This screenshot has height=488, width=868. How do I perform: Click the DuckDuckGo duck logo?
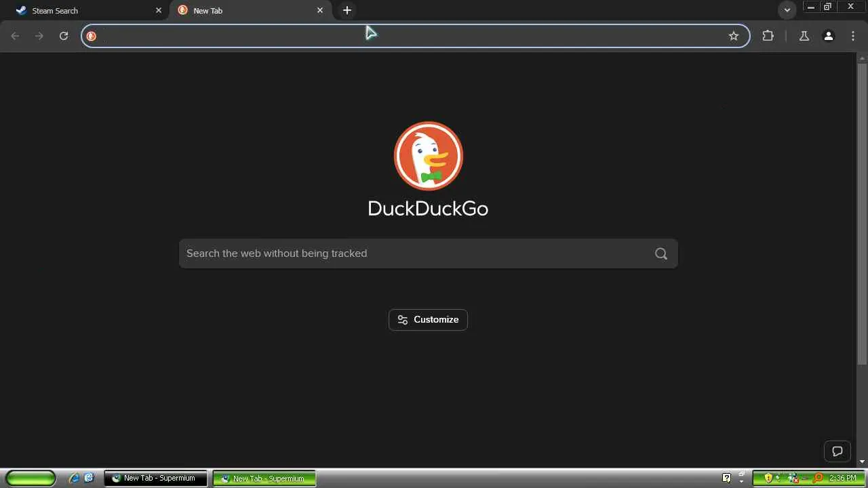click(429, 156)
